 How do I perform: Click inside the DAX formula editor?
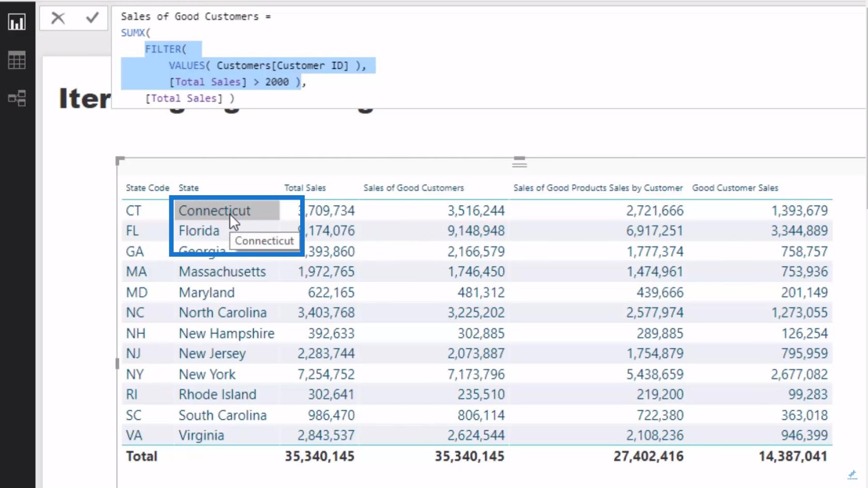click(488, 57)
